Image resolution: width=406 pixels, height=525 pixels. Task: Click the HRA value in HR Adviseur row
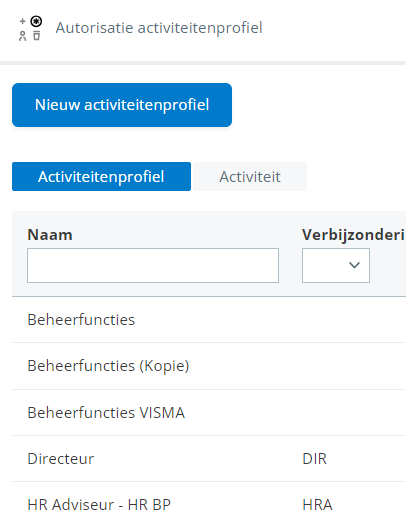click(x=317, y=505)
